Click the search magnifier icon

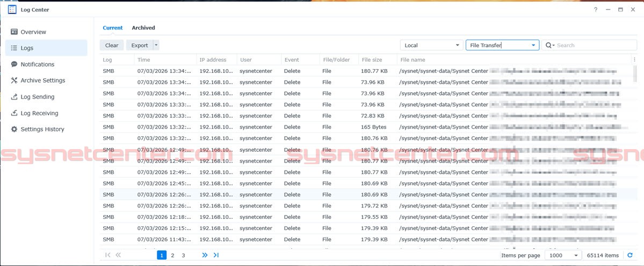549,45
